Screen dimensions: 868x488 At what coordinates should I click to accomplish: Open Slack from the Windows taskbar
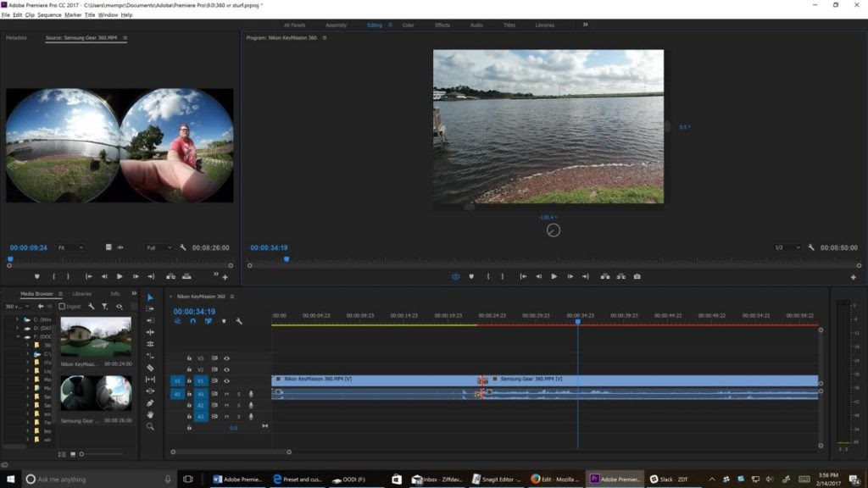(x=668, y=479)
